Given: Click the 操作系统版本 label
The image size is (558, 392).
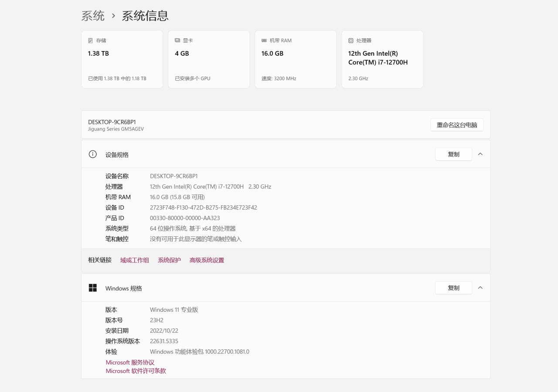Looking at the screenshot, I should click(122, 341).
